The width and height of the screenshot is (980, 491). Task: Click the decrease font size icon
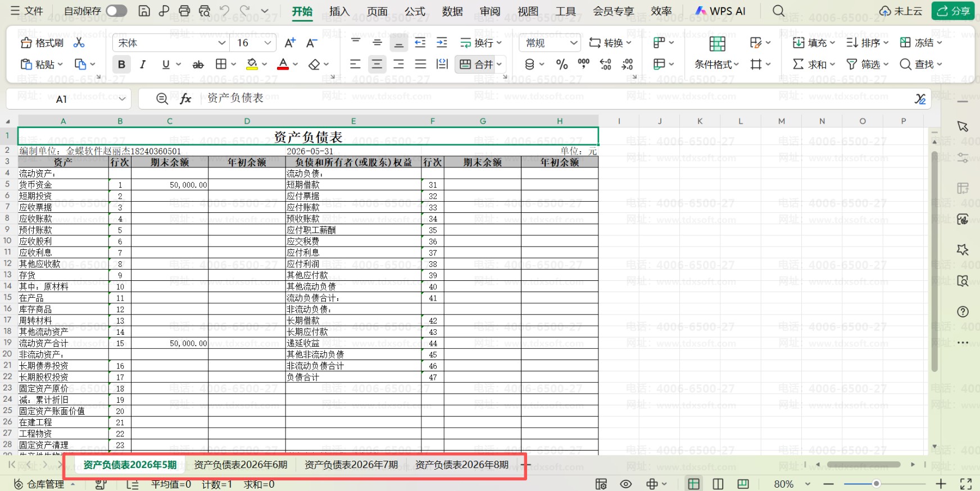click(311, 43)
